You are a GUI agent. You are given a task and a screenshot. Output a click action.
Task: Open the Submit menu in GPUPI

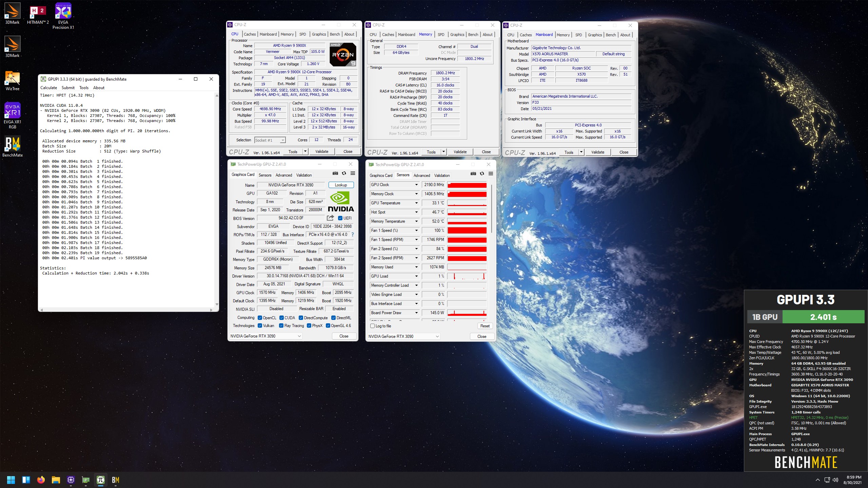68,88
